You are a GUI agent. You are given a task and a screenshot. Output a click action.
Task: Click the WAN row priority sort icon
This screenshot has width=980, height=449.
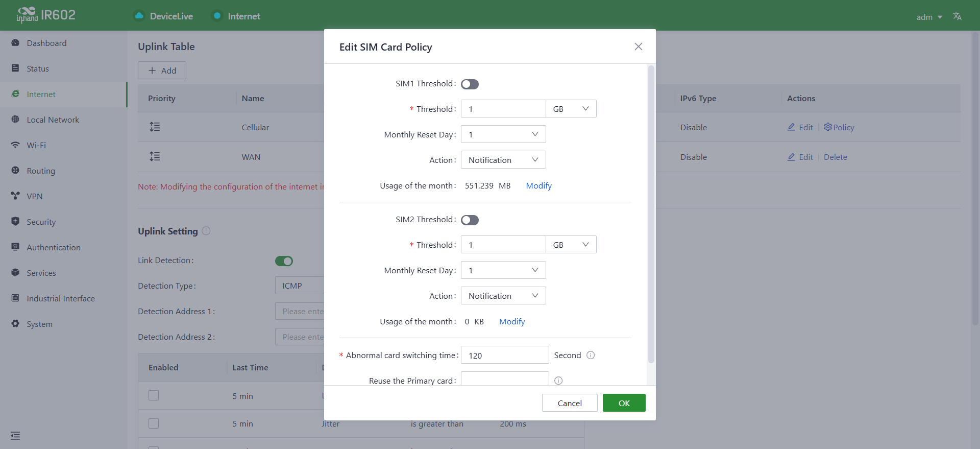155,156
